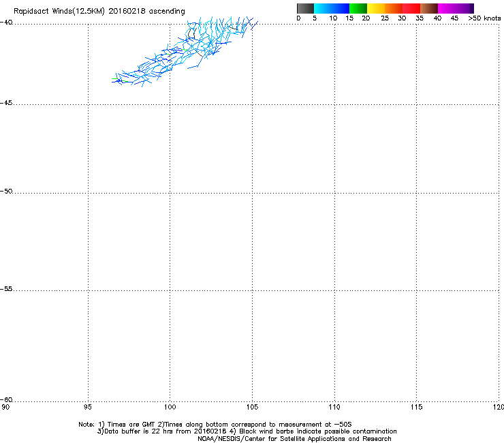504x443 pixels.
Task: Select the magenta-purple 40-50 knots color segment
Action: pos(456,8)
